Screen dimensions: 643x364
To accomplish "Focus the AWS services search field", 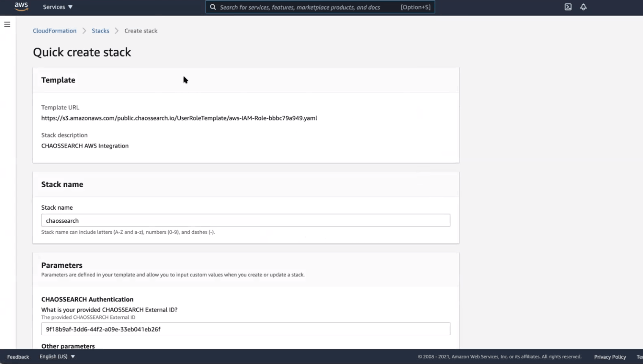I will tap(320, 7).
